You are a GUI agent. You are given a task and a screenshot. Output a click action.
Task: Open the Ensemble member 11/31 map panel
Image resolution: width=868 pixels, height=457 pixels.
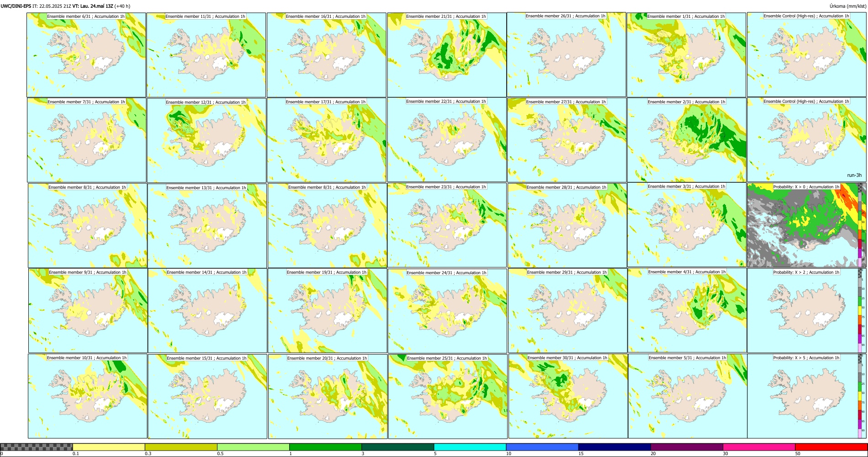pos(206,55)
